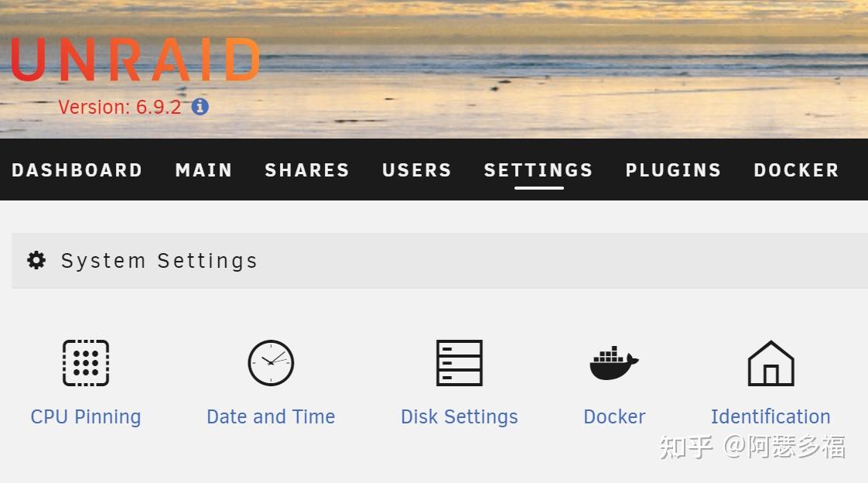The height and width of the screenshot is (483, 868).
Task: Switch to the Main tab
Action: (203, 170)
